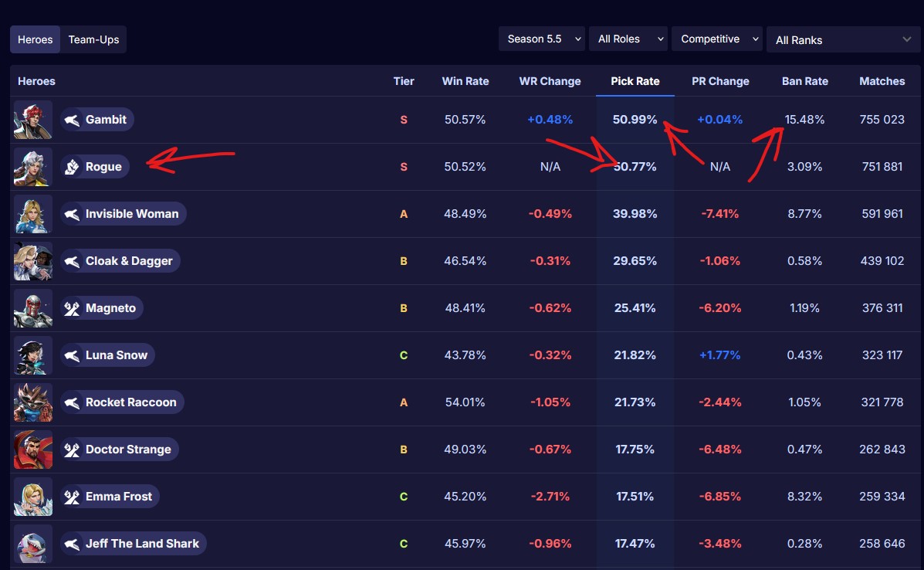Click Rogue's vanguard role icon
This screenshot has height=570, width=924.
pos(72,167)
